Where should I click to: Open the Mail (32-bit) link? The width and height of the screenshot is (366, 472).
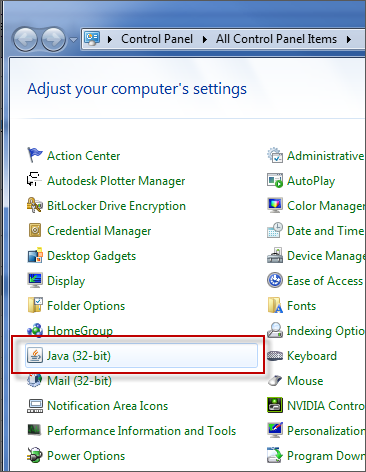pyautogui.click(x=79, y=381)
